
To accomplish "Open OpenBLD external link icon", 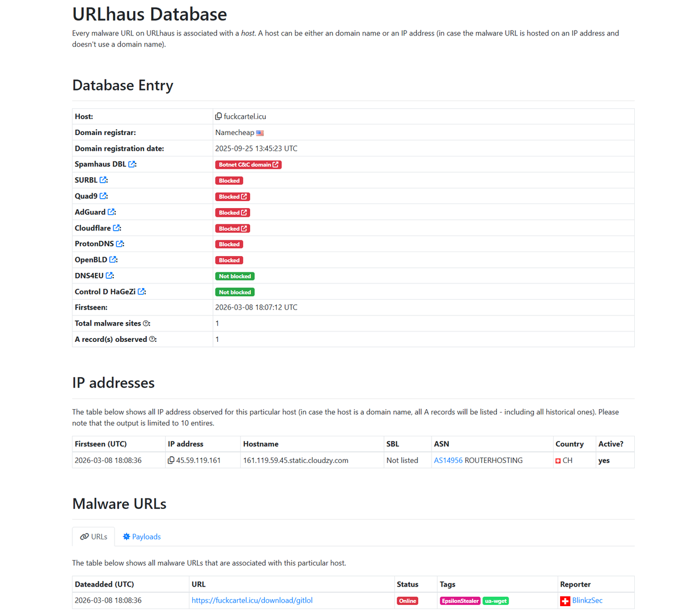I will tap(113, 260).
